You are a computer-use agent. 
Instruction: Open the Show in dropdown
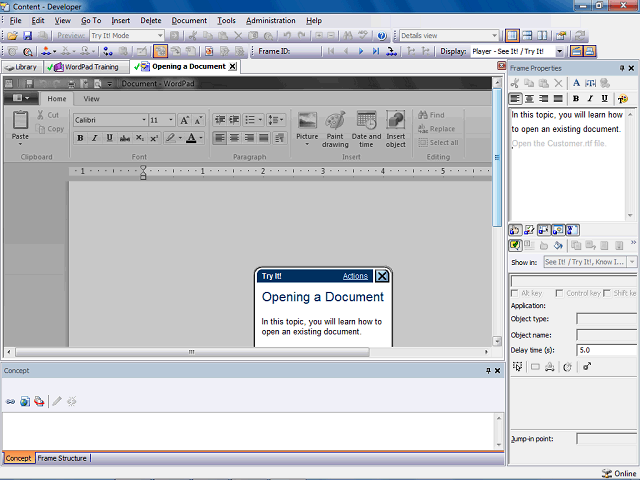coord(634,262)
